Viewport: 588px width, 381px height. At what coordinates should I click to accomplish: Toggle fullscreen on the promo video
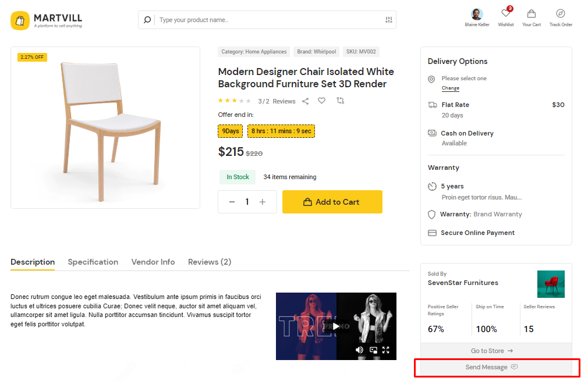pos(385,350)
